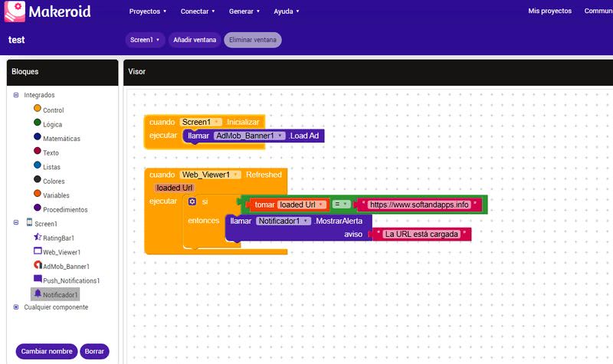
Task: Click the test project name
Action: pos(16,40)
